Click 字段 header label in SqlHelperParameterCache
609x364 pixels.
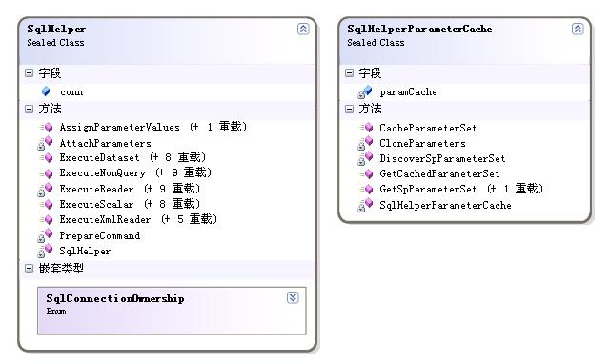tap(370, 73)
